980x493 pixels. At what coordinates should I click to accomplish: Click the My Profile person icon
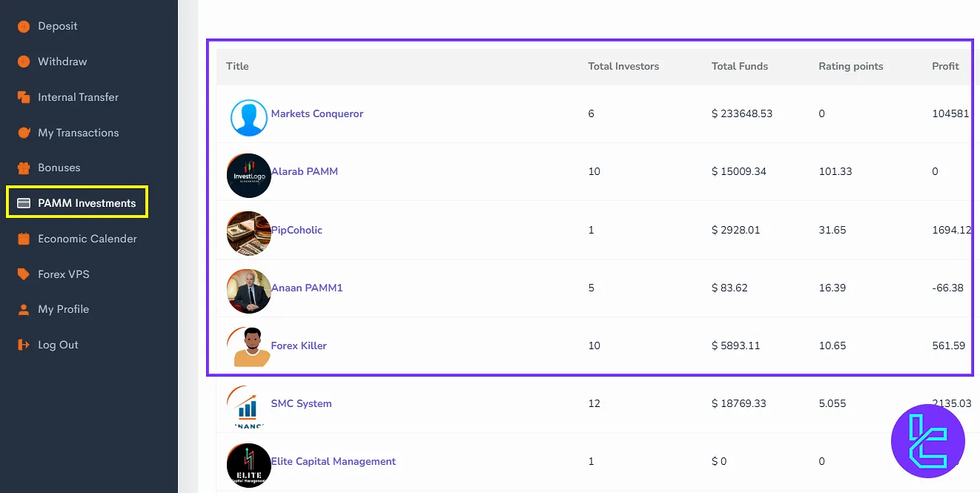(24, 309)
